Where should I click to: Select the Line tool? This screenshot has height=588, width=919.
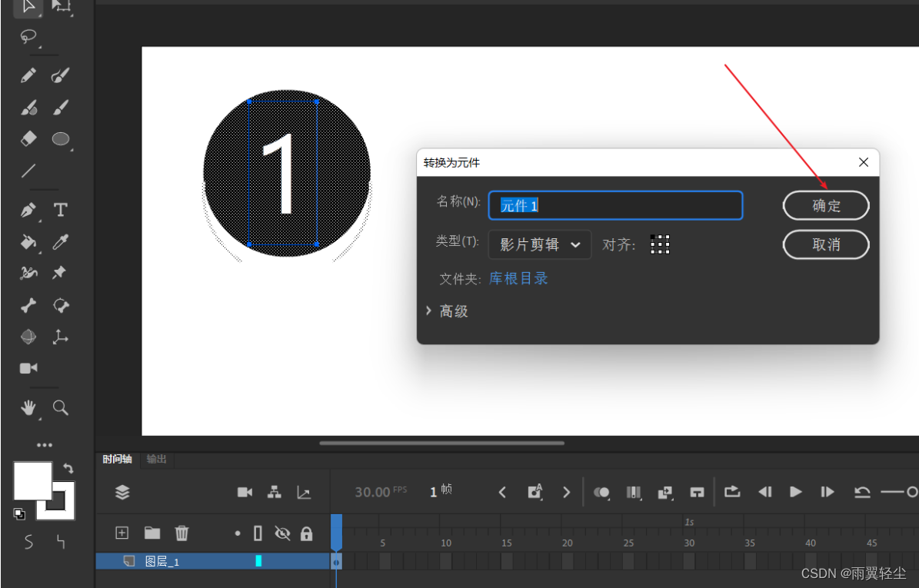tap(28, 171)
